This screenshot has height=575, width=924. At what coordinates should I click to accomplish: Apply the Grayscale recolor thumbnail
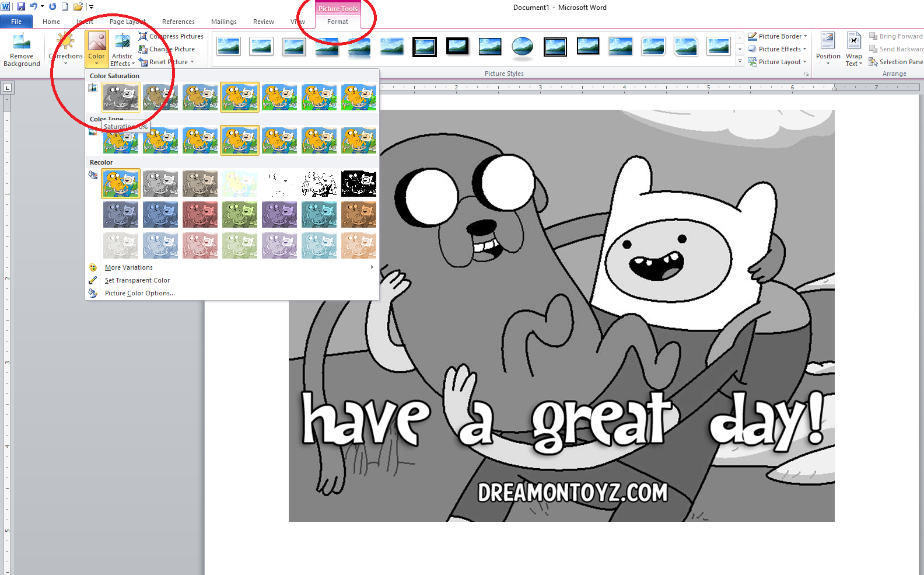click(160, 183)
